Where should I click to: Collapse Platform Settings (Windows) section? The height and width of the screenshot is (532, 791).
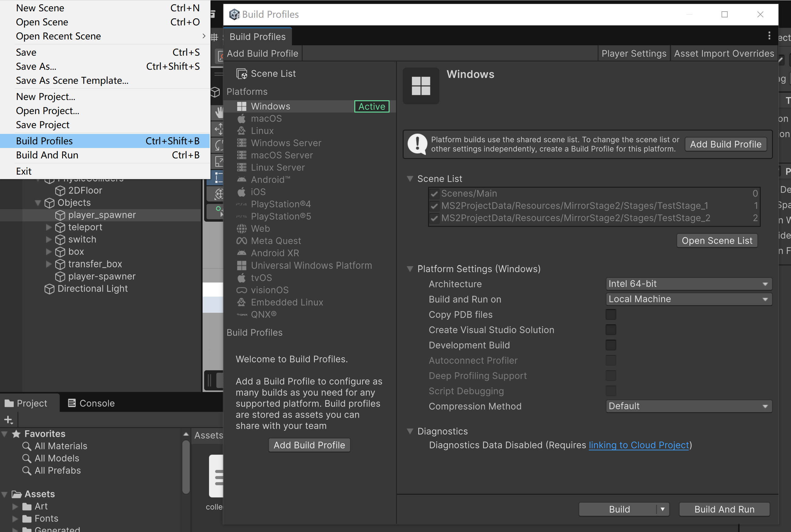410,269
